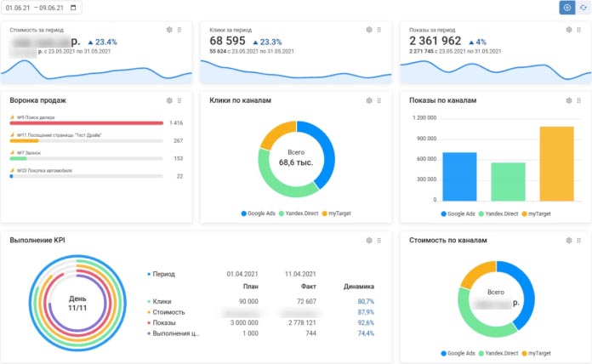Toggle Google Ads legend in Клики по каналам
Screen dimensions: 592x364
[x=259, y=213]
